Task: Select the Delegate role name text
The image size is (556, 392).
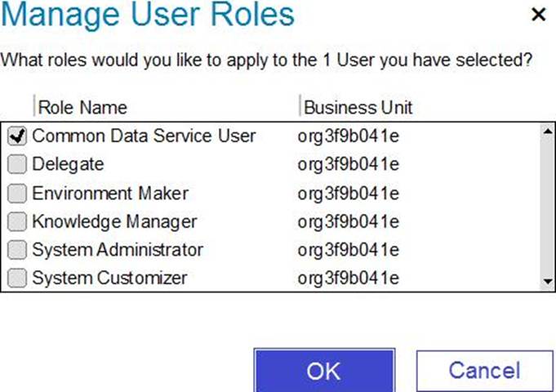Action: click(x=68, y=164)
